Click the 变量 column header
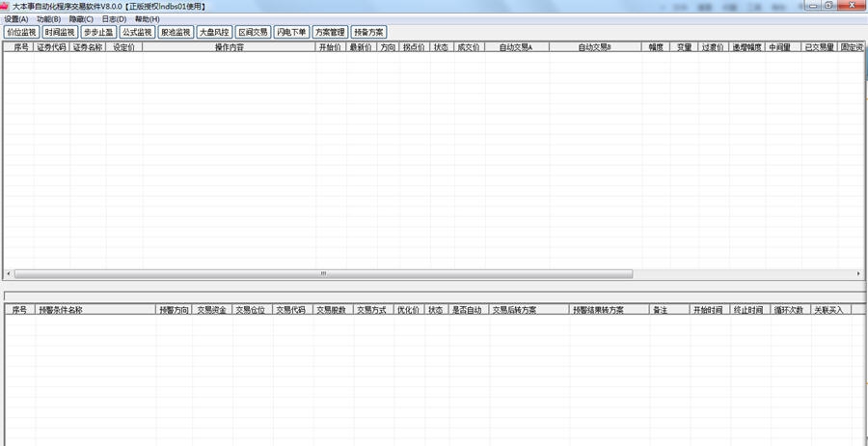Viewport: 868px width, 446px height. tap(684, 47)
